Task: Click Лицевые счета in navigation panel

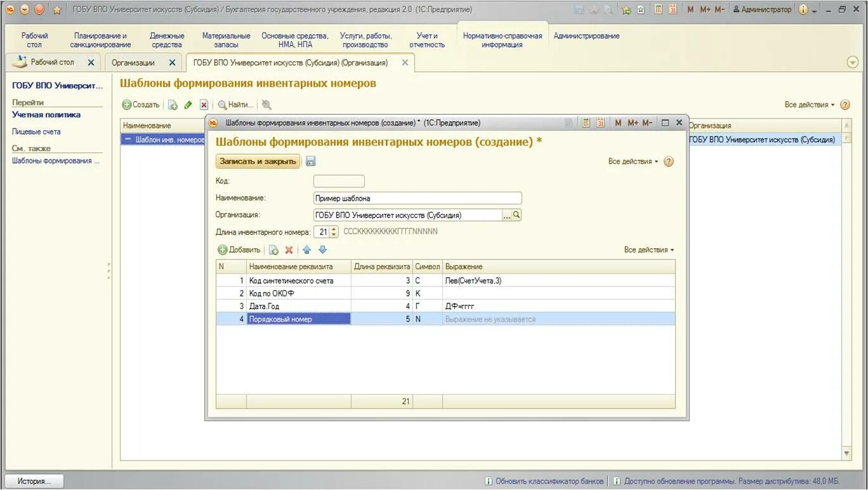Action: pyautogui.click(x=36, y=131)
